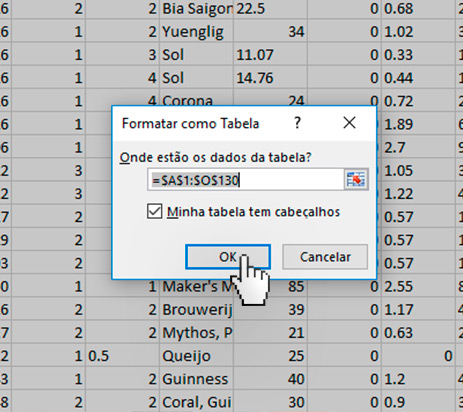Image resolution: width=463 pixels, height=412 pixels.
Task: Select the Coral, Gui cell
Action: 196,402
